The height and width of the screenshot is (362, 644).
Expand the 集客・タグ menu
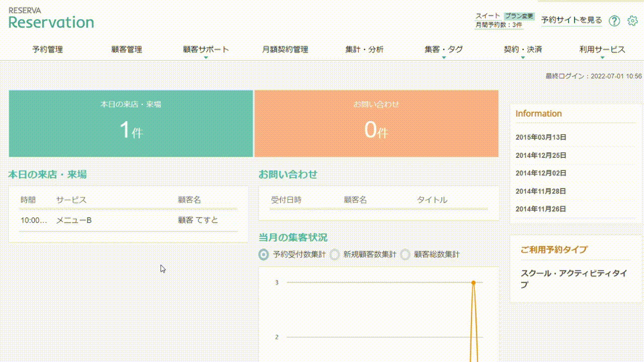click(444, 50)
